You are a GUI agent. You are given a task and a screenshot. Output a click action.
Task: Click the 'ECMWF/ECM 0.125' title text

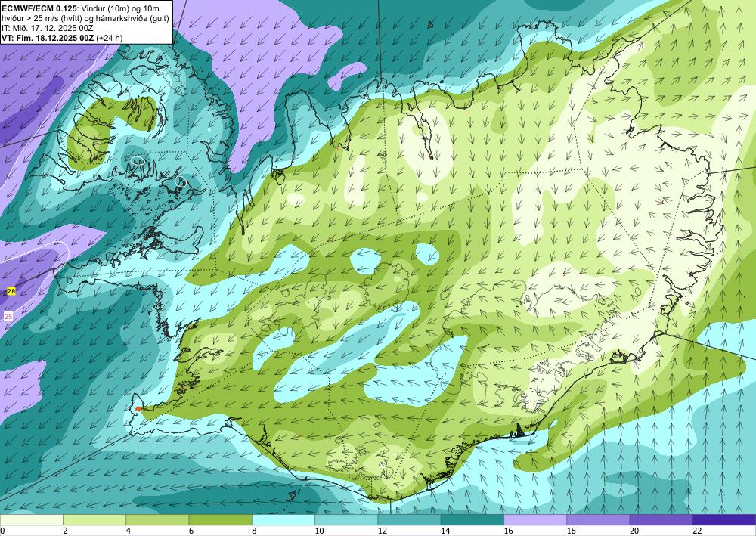click(39, 8)
